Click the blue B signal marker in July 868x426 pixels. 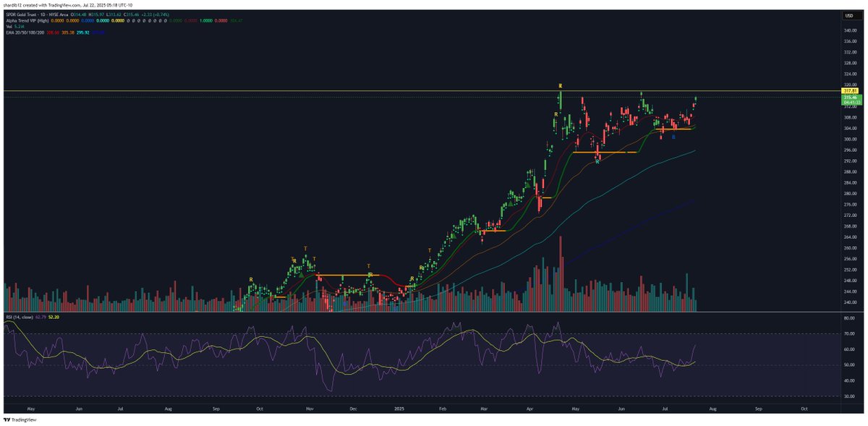click(x=673, y=137)
